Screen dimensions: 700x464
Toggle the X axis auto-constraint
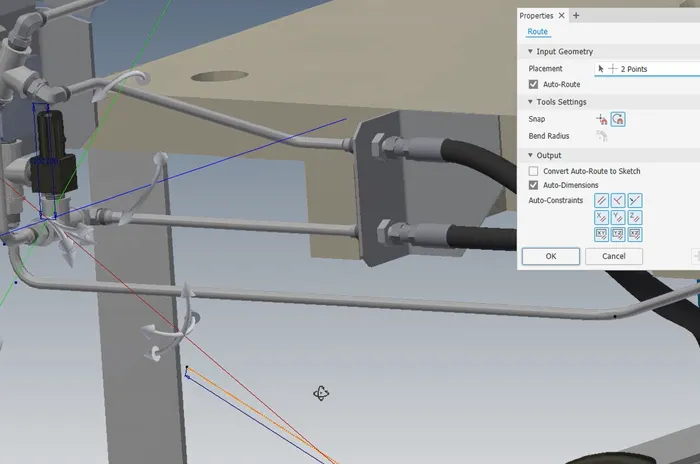(x=602, y=217)
